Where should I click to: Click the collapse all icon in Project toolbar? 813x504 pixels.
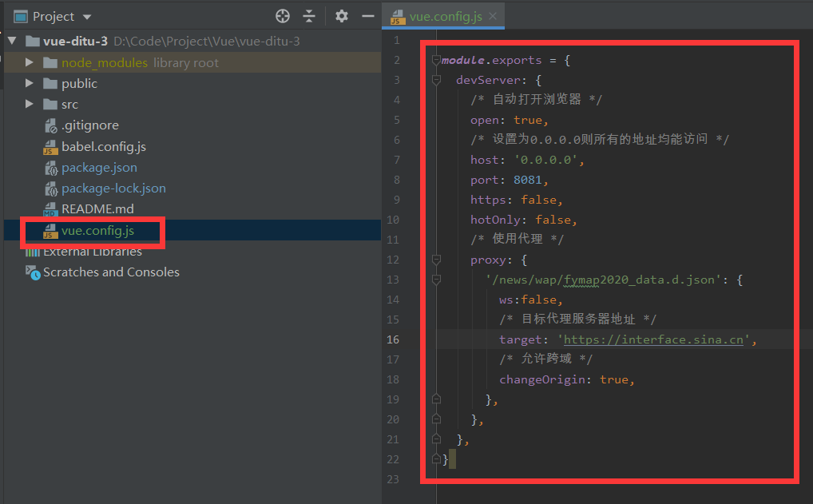click(x=309, y=16)
